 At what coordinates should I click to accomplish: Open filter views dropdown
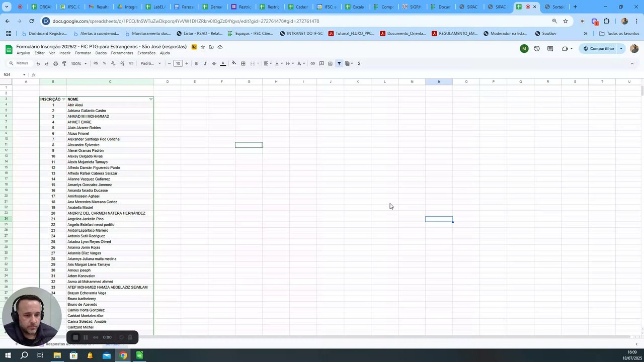click(x=349, y=63)
